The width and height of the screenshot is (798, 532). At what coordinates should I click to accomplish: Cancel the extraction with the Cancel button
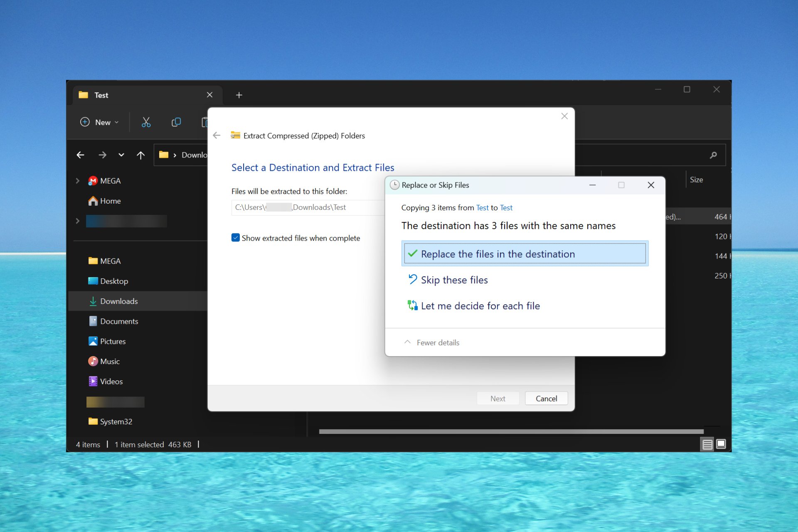point(546,398)
